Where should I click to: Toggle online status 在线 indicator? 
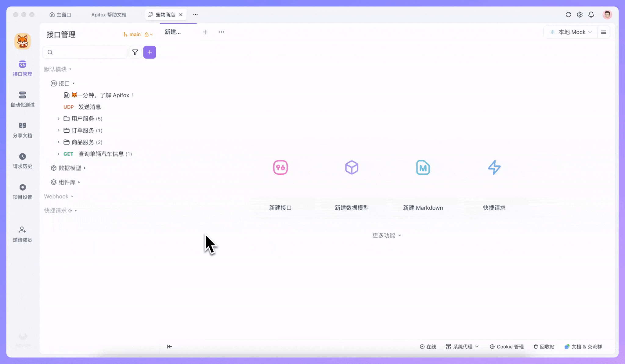(x=428, y=347)
